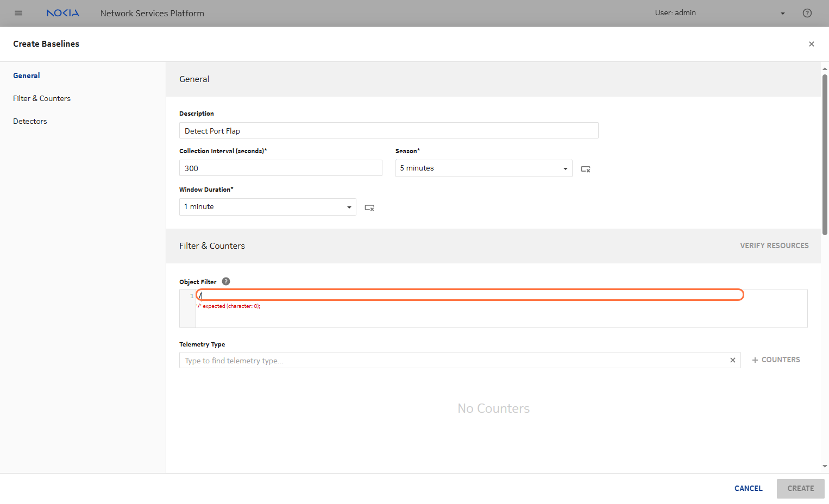The height and width of the screenshot is (504, 829).
Task: Open the User admin dropdown
Action: (782, 13)
